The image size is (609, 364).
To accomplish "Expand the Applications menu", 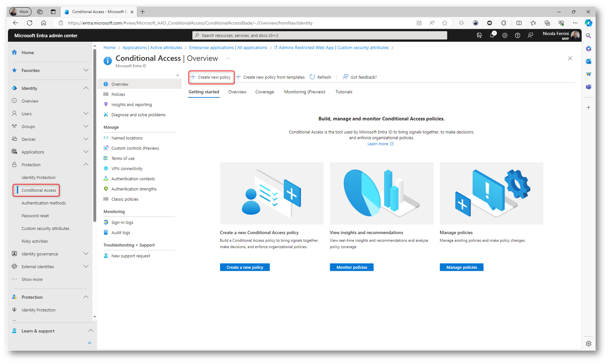I will click(x=86, y=151).
